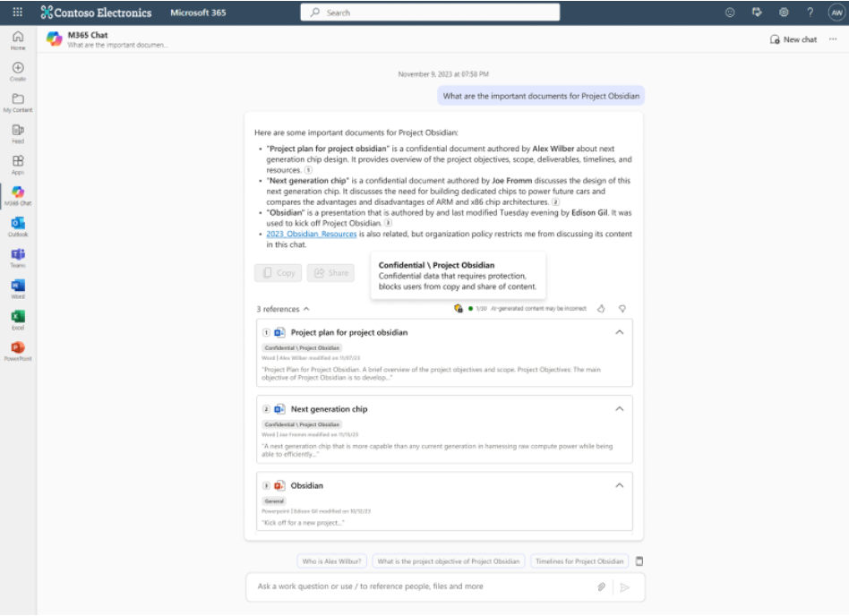
Task: Open My Content in the sidebar
Action: (x=18, y=103)
